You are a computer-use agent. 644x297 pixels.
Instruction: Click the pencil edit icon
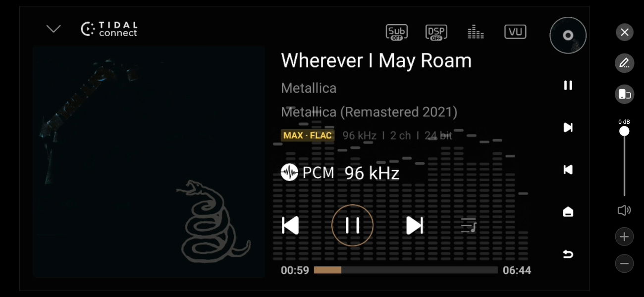[625, 63]
